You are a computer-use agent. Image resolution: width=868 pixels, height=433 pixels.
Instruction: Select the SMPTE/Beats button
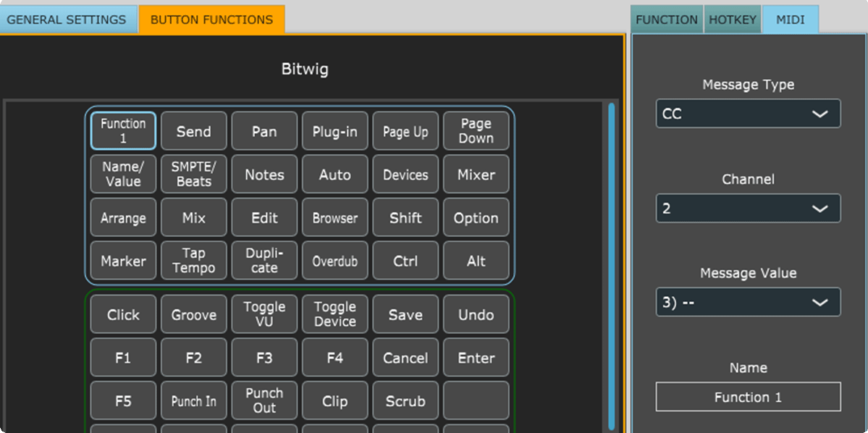(193, 174)
